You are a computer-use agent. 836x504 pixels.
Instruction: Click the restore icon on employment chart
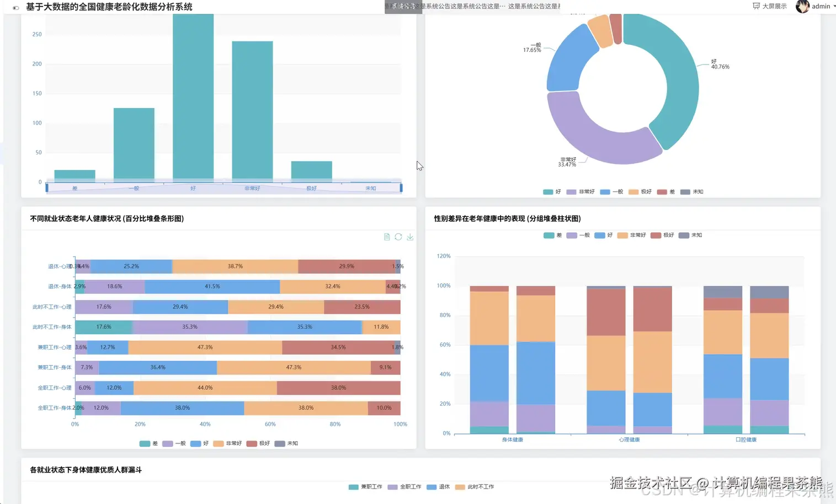(x=398, y=237)
